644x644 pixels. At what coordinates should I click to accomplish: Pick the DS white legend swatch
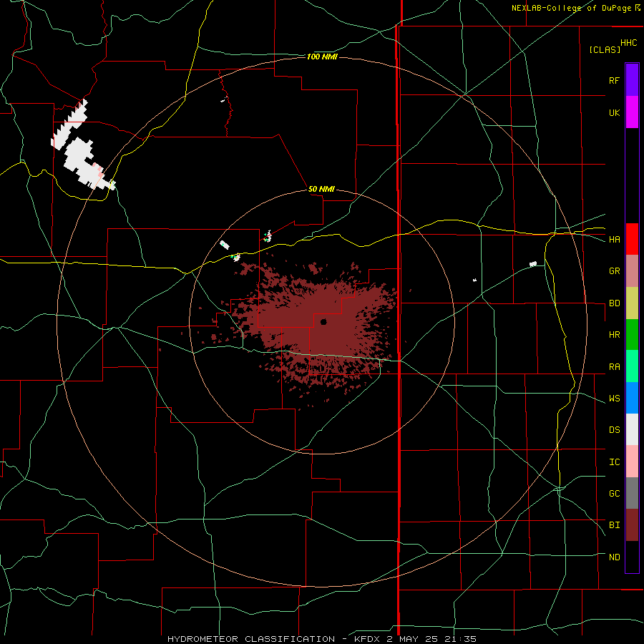coord(632,429)
